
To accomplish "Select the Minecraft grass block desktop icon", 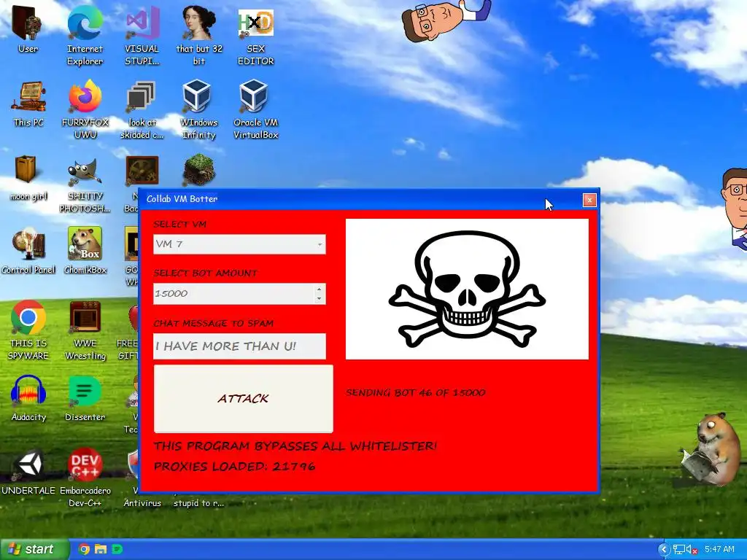I will click(x=199, y=171).
